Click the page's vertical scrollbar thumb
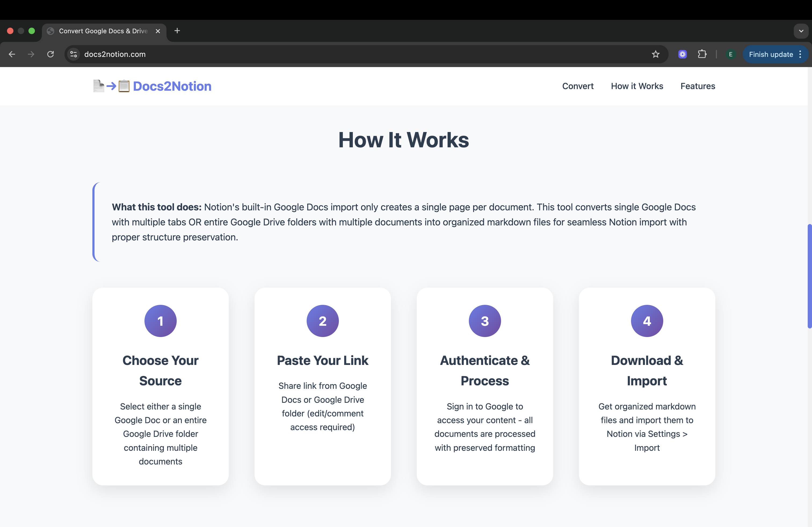Screen dimensions: 812x527 [809, 276]
